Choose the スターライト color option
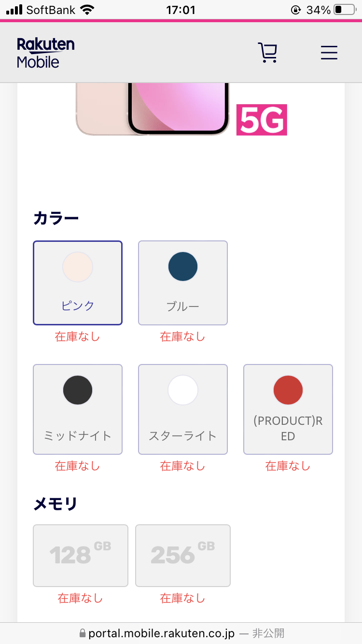The image size is (362, 644). (x=183, y=409)
